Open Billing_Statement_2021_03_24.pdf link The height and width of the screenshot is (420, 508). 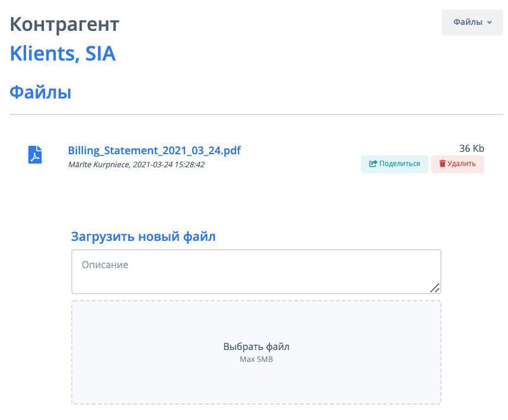click(154, 150)
